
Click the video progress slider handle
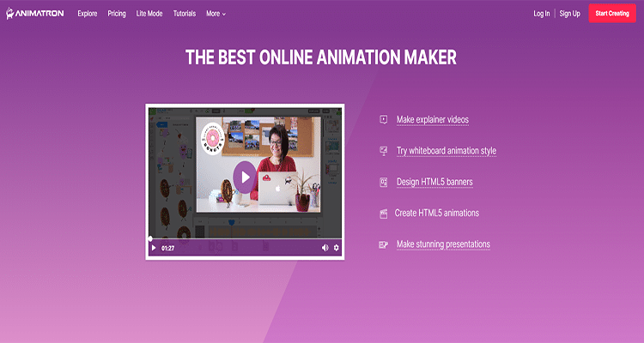pos(150,238)
